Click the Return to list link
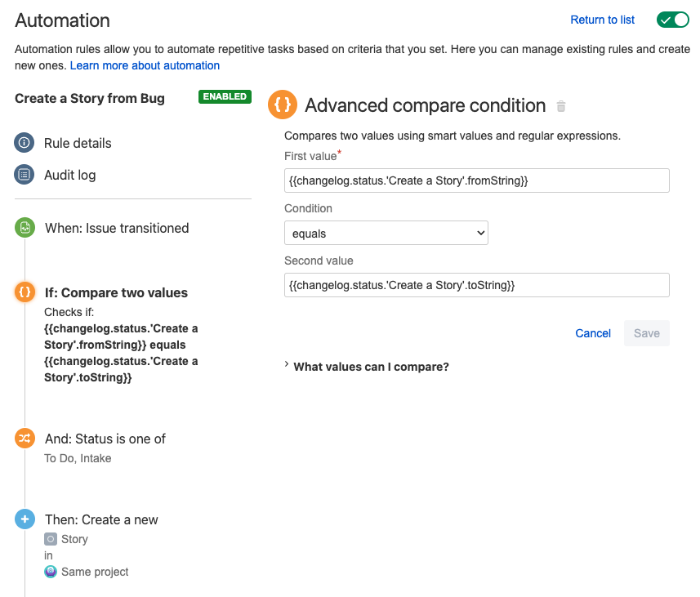Screen dimensions: 700x597 pyautogui.click(x=602, y=20)
